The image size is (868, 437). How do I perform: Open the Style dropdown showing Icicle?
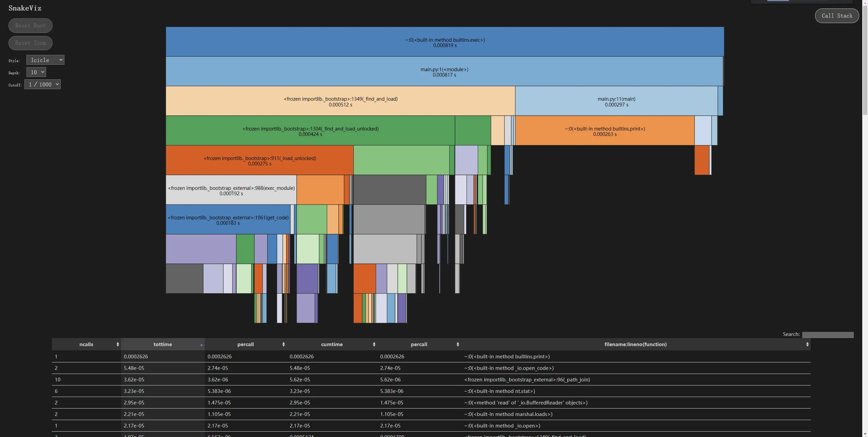45,60
